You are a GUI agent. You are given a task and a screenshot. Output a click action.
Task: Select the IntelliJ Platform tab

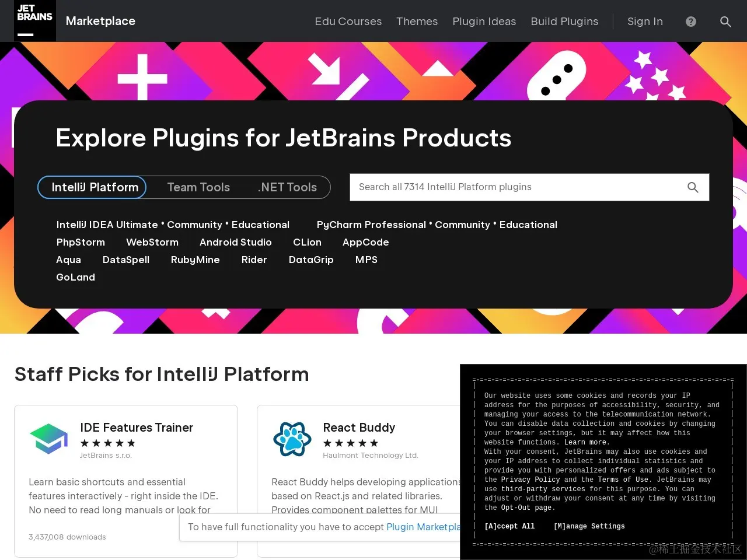pos(92,187)
